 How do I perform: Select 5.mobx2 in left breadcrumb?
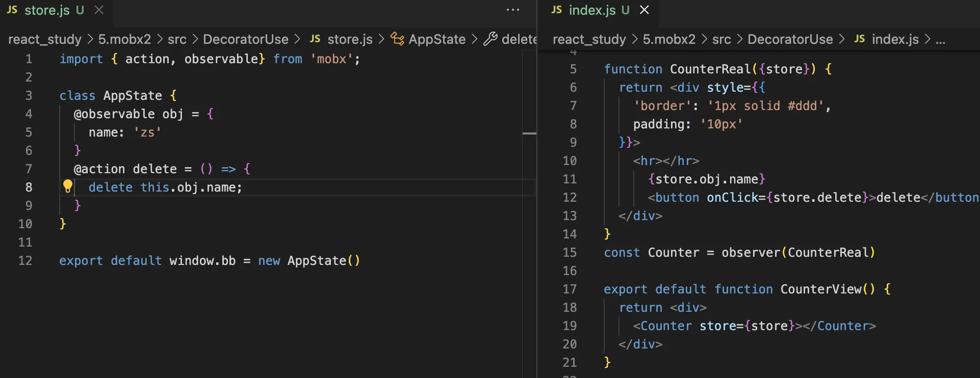[x=124, y=39]
